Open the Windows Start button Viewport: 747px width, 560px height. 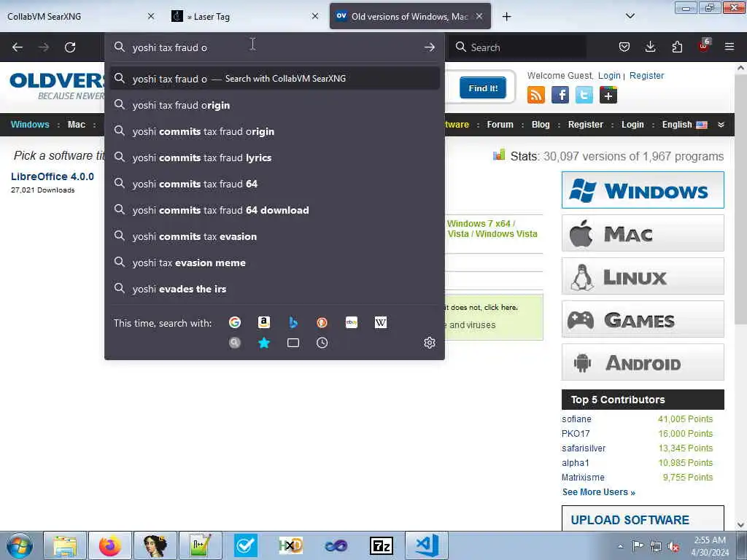click(20, 545)
